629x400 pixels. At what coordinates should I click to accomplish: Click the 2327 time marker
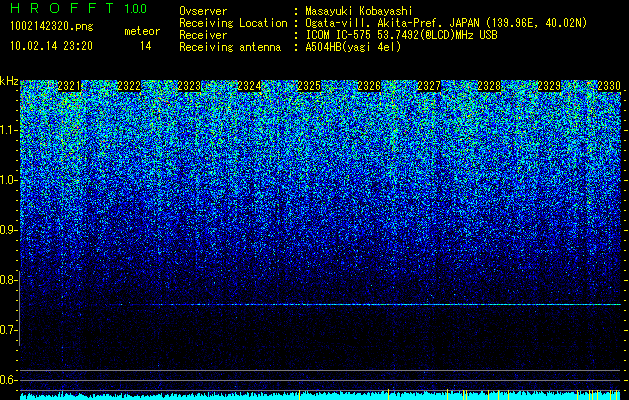429,86
